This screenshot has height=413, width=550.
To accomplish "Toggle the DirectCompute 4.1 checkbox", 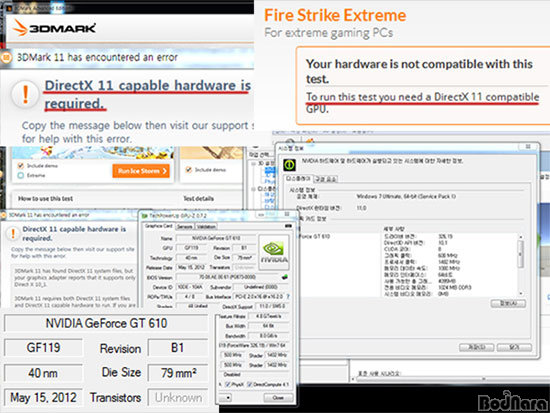I will [x=250, y=385].
